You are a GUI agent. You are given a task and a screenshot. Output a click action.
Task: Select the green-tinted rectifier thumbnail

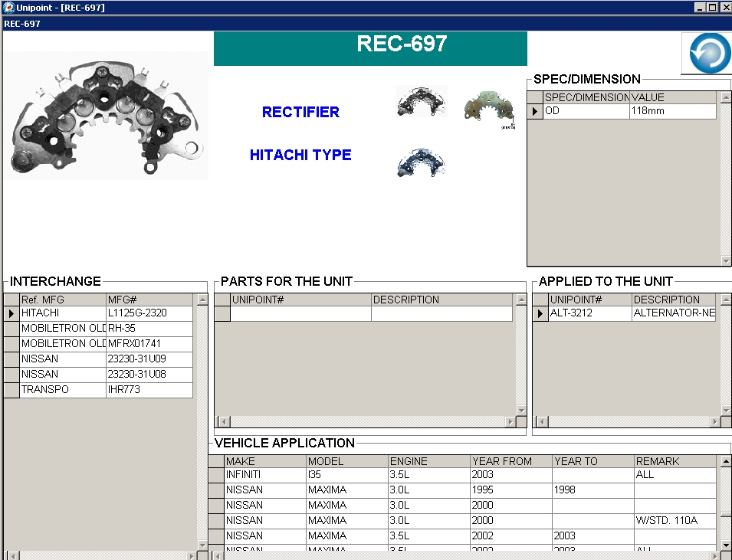[489, 107]
